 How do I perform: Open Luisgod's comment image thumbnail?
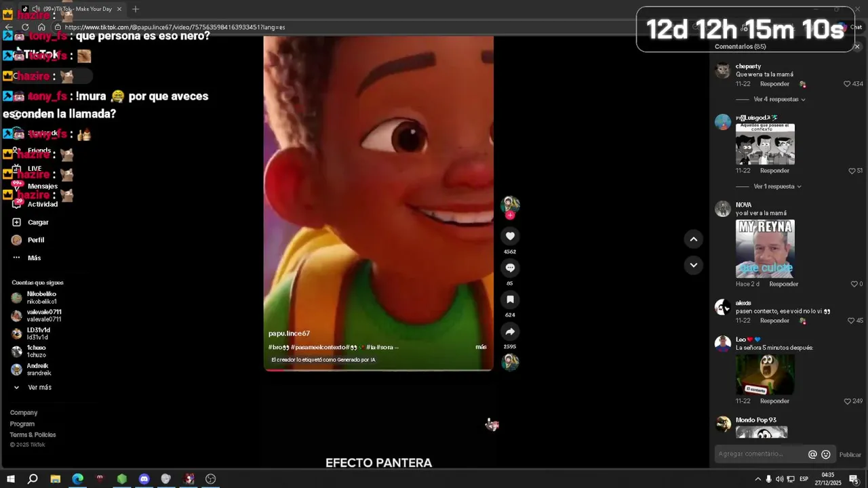click(x=765, y=144)
